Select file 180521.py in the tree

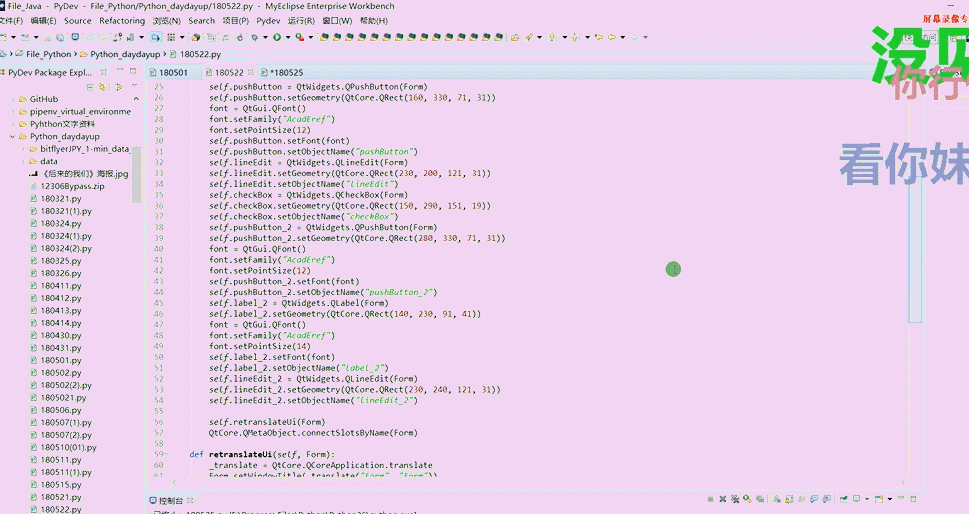[x=61, y=497]
